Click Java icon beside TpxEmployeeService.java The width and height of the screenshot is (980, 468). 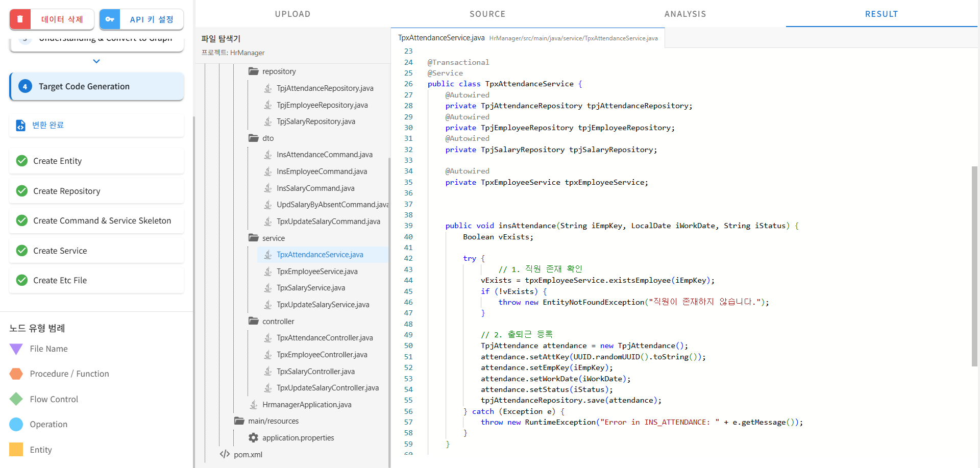point(268,272)
